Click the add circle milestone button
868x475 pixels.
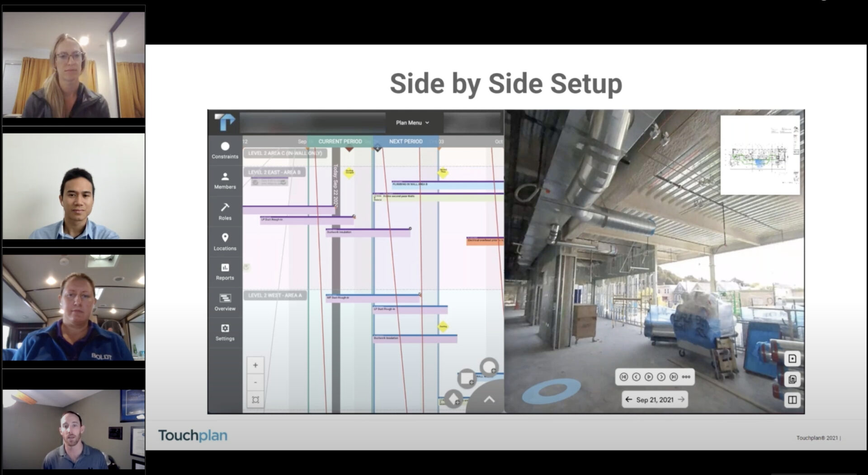click(x=489, y=366)
